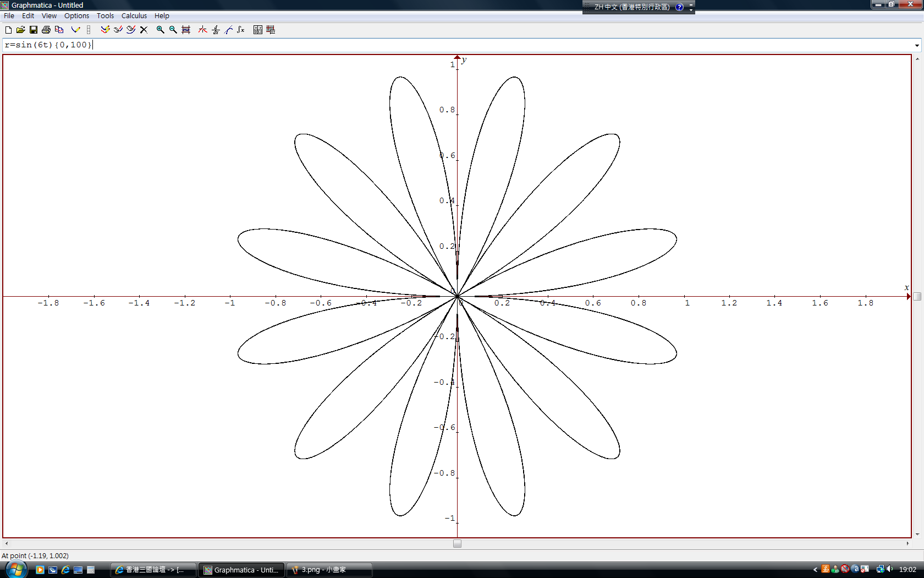The height and width of the screenshot is (578, 924).
Task: Click the Switch between windows quick launch icon
Action: (53, 570)
